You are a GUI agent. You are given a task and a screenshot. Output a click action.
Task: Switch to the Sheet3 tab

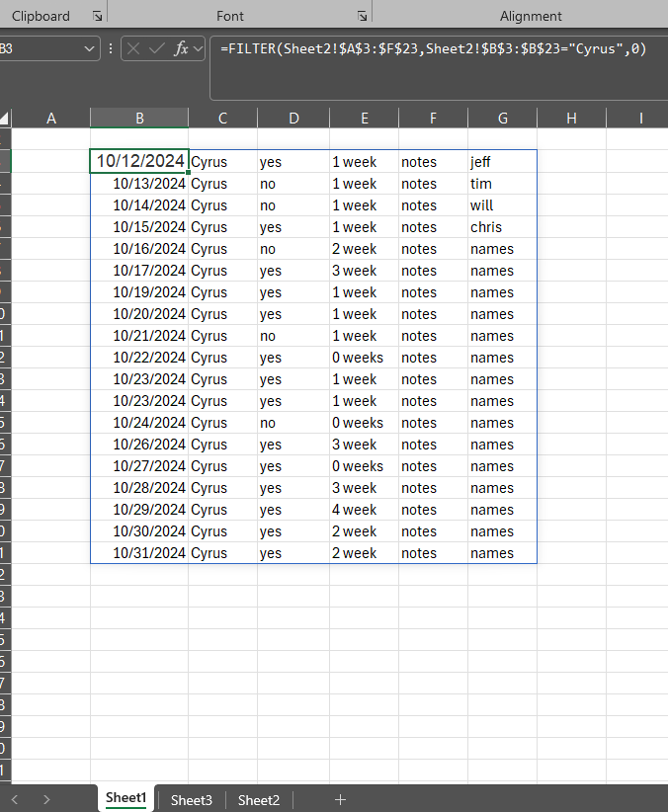[192, 800]
